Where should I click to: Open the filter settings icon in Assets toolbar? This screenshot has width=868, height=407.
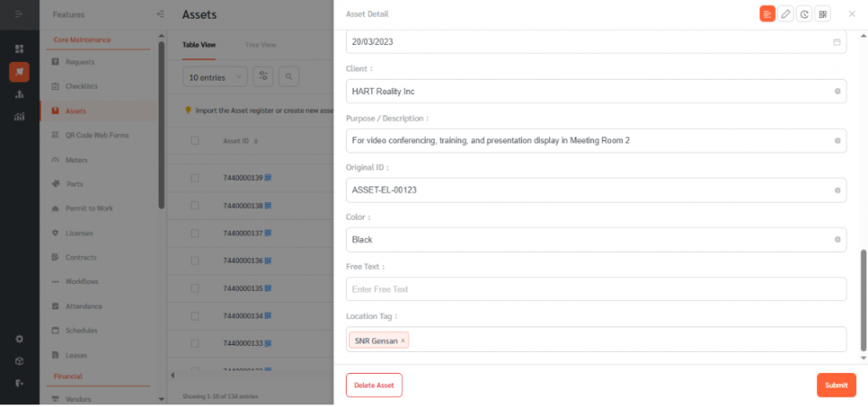pos(263,77)
